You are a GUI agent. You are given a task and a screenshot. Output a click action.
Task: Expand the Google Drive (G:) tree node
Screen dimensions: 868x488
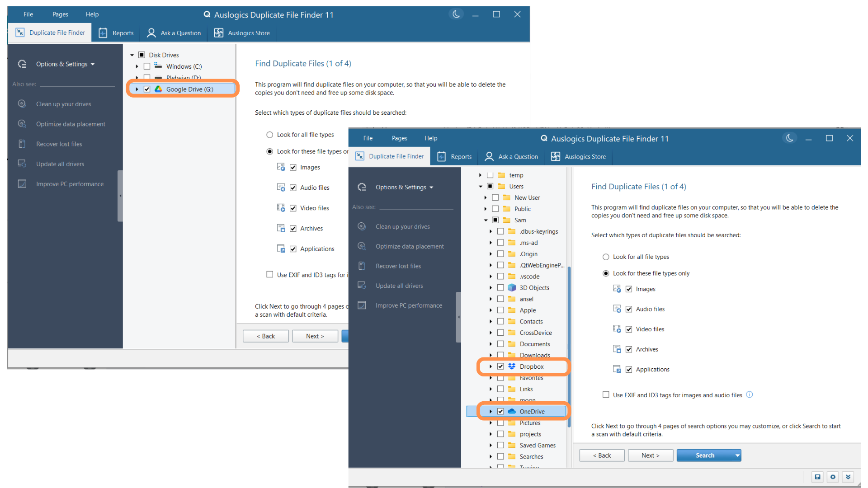[137, 89]
